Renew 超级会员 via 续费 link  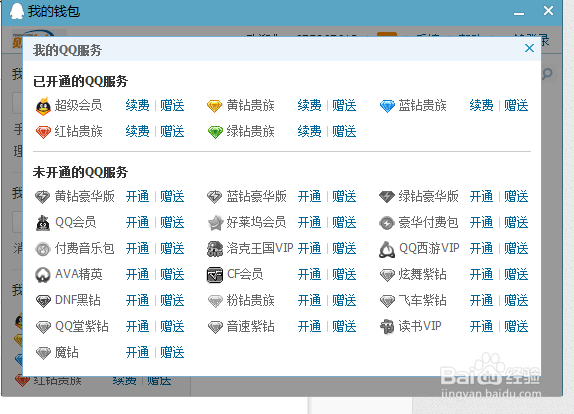pos(138,105)
